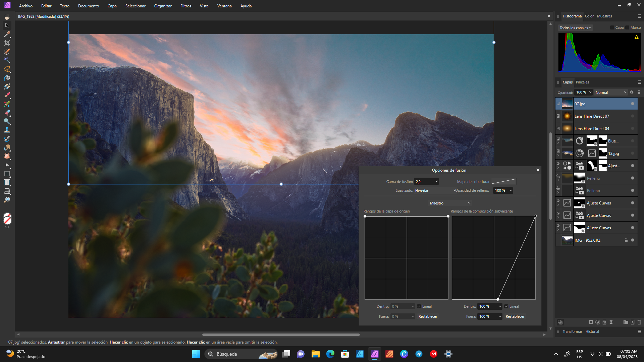Expand the Todos los canales dropdown
The image size is (644, 362).
click(x=576, y=28)
